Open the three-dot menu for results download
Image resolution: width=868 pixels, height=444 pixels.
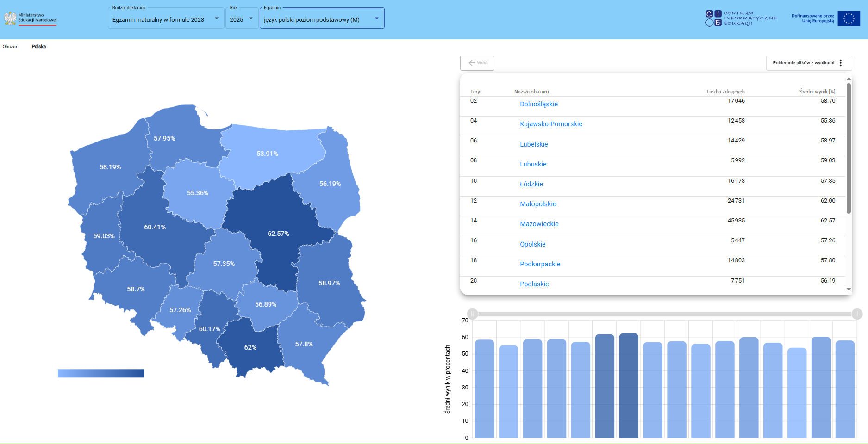[x=841, y=63]
